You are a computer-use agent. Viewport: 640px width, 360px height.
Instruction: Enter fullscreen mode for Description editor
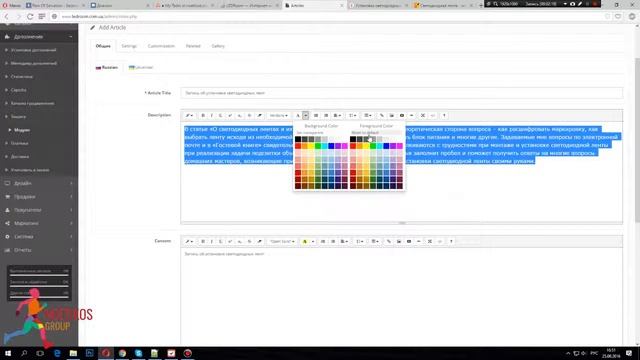click(x=423, y=116)
